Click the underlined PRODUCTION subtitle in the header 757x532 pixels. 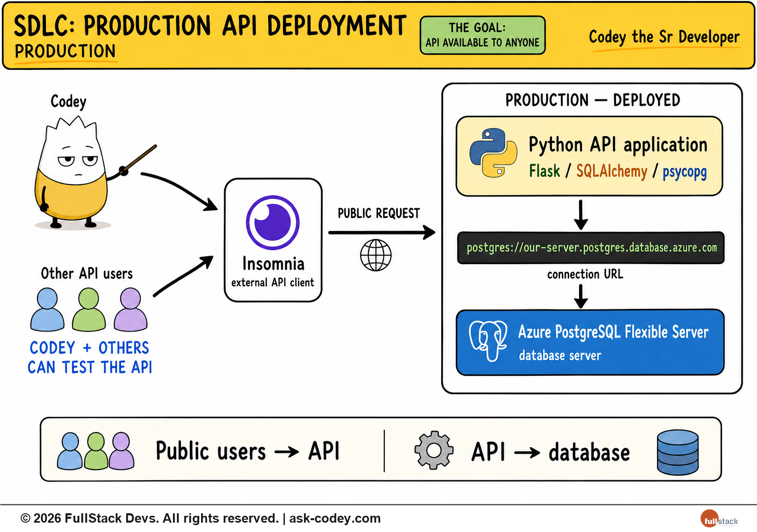point(65,51)
